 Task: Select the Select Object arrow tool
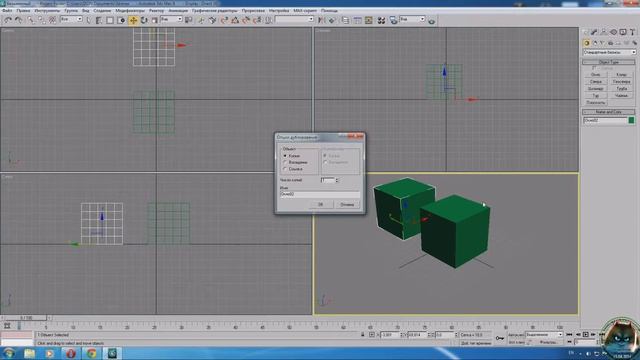(x=89, y=20)
